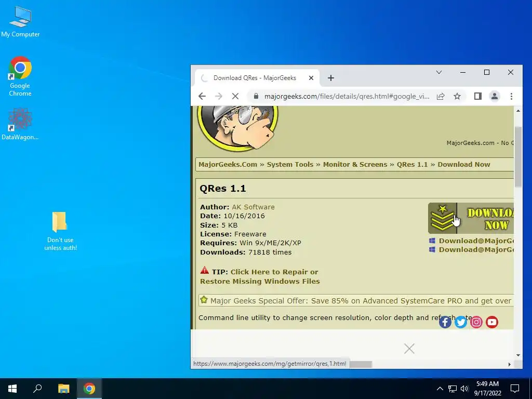Open the Windows Start menu
This screenshot has width=532, height=399.
click(12, 389)
